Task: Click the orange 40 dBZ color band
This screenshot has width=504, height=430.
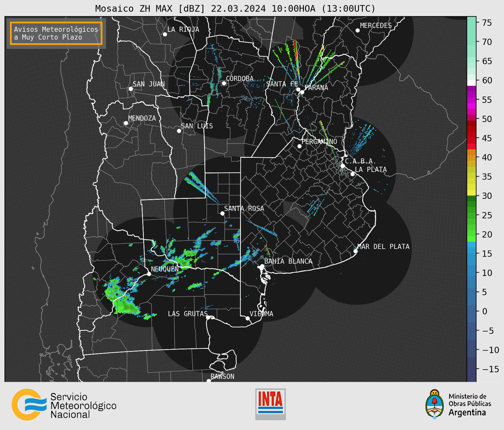Action: 471,155
